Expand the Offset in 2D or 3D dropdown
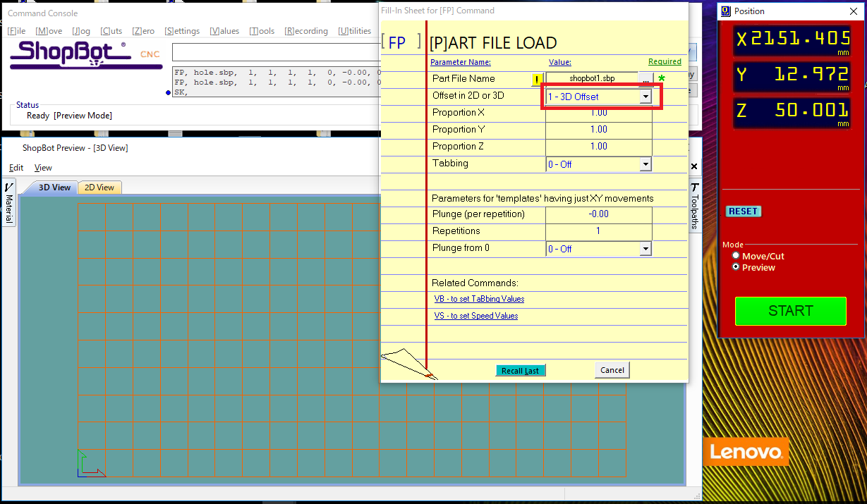This screenshot has height=504, width=867. 645,97
